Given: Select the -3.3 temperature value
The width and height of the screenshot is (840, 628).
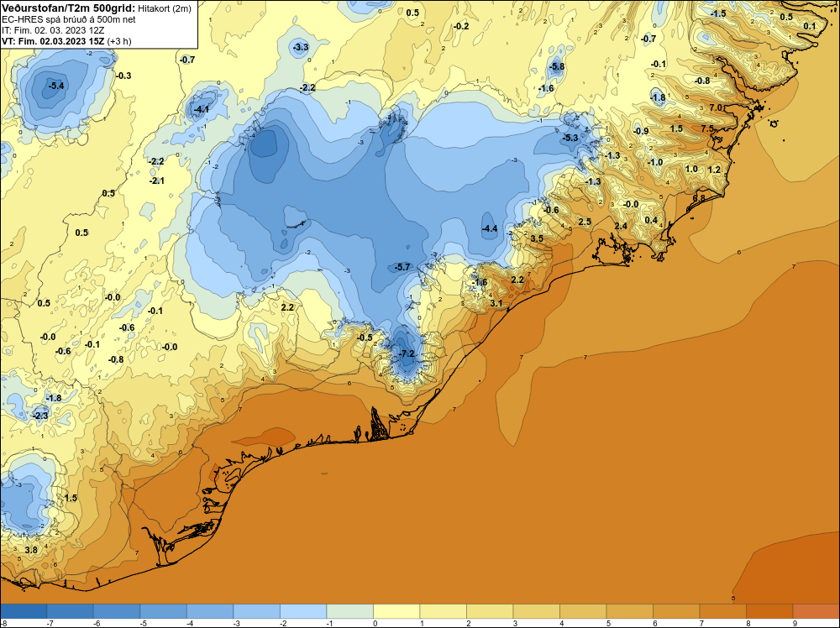Looking at the screenshot, I should point(301,47).
